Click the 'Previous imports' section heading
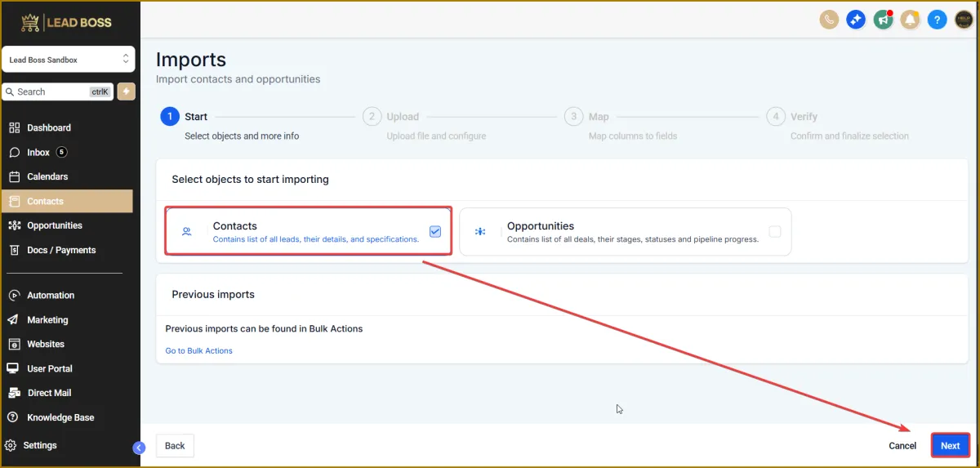980x468 pixels. tap(213, 294)
